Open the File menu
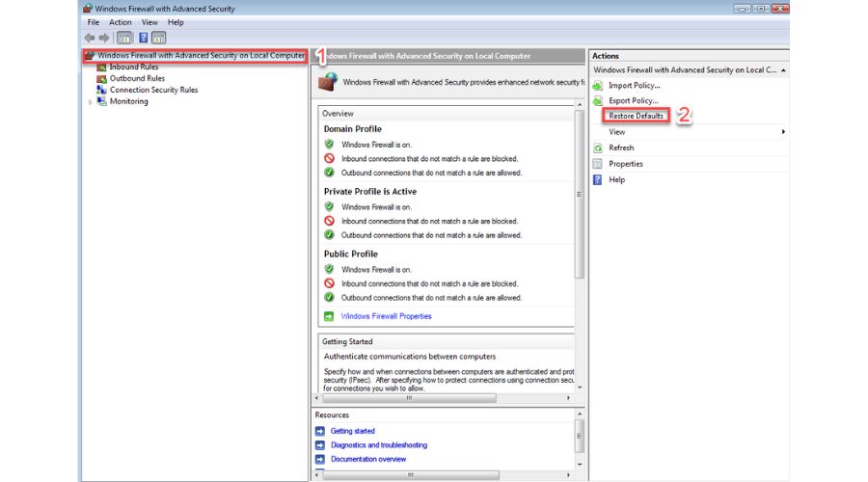This screenshot has width=868, height=482. (x=93, y=22)
